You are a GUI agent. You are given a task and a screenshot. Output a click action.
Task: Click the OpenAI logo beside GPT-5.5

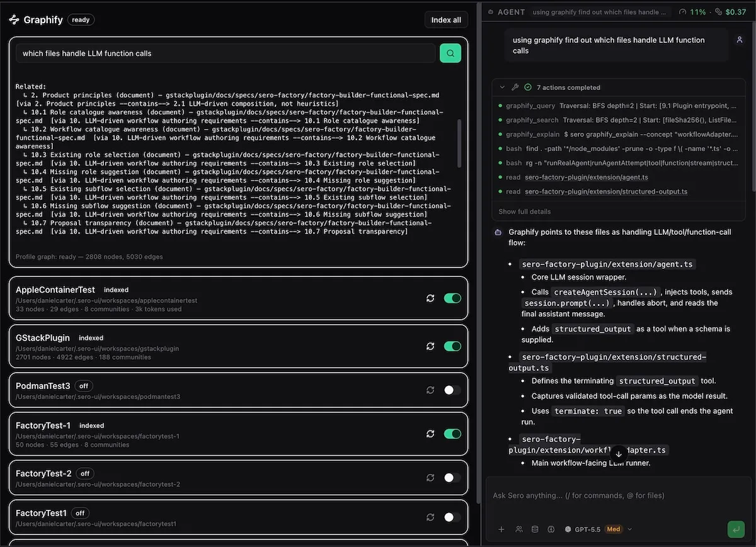568,529
